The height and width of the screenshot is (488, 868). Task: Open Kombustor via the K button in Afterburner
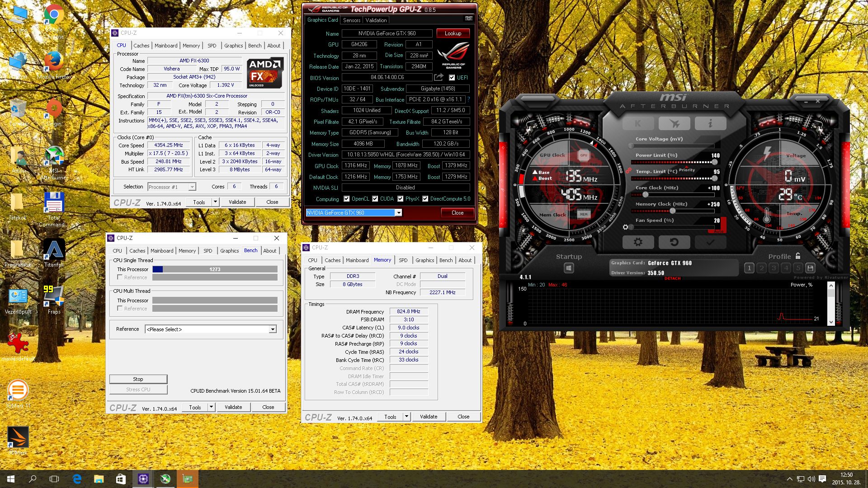pyautogui.click(x=638, y=123)
